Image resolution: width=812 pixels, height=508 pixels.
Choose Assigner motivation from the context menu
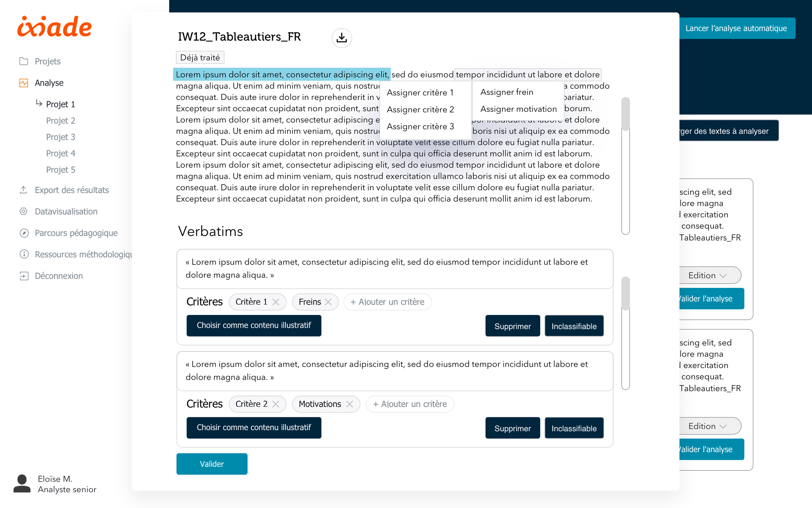pos(518,109)
